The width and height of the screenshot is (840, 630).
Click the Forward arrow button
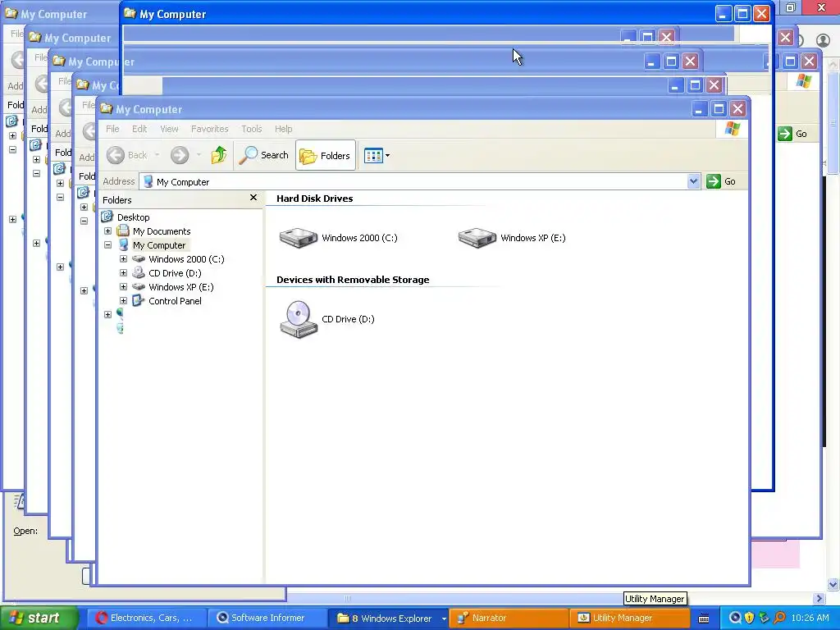(180, 155)
